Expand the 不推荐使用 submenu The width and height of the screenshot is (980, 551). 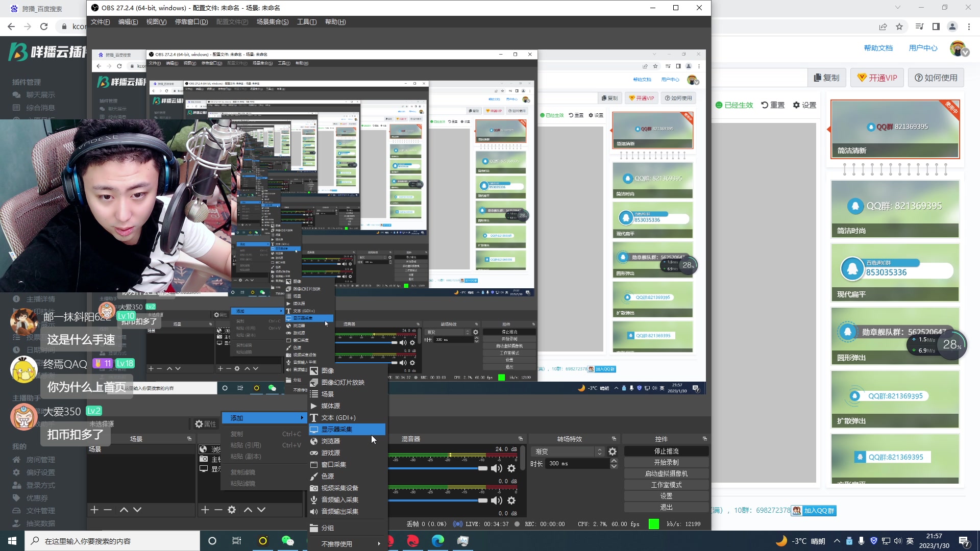pos(347,544)
